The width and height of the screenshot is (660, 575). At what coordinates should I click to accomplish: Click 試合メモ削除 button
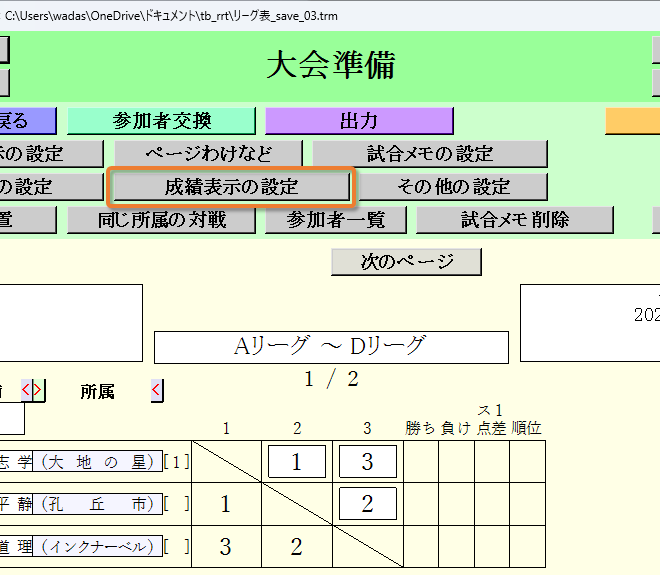pos(515,220)
